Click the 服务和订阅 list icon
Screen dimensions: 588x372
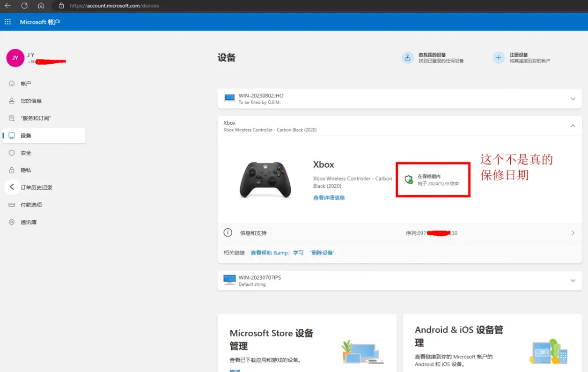[12, 118]
